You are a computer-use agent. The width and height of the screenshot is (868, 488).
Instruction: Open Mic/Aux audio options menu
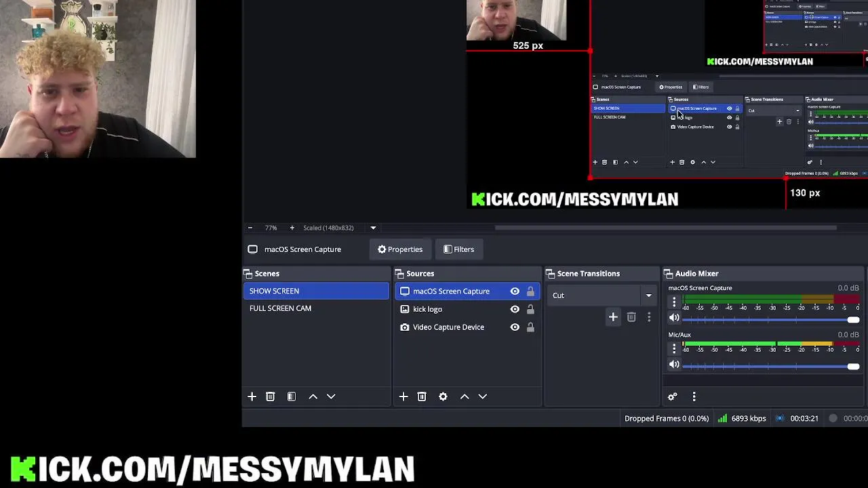[674, 348]
